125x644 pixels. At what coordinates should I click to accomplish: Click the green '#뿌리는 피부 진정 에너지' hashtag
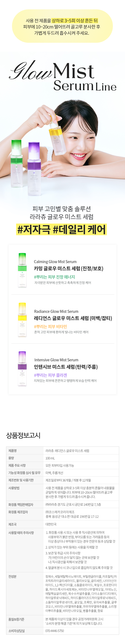tap(54, 277)
